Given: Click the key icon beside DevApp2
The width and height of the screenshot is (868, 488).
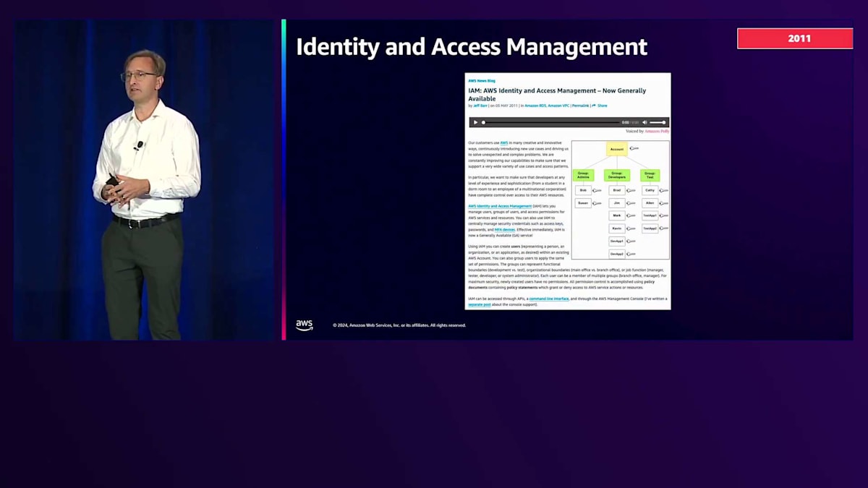Looking at the screenshot, I should [631, 254].
